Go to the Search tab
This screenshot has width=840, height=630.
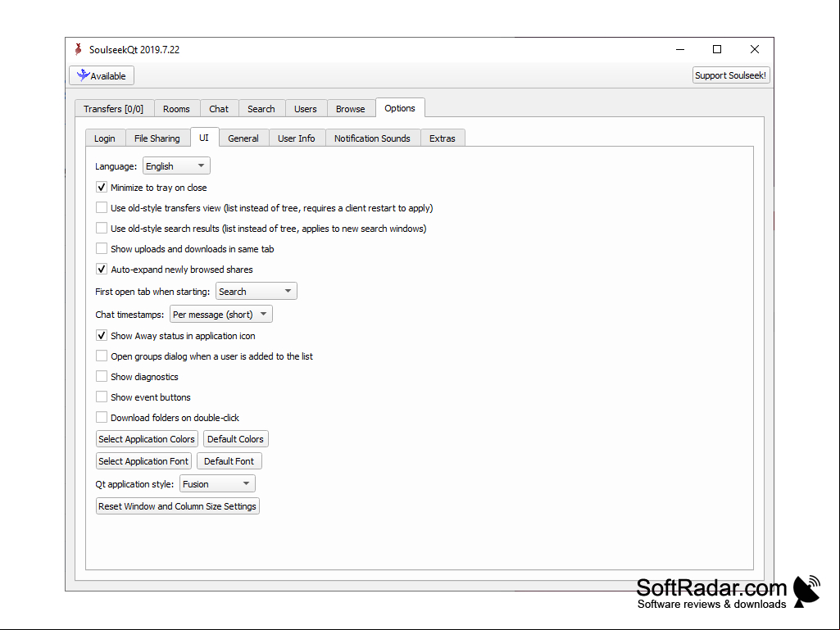click(261, 109)
